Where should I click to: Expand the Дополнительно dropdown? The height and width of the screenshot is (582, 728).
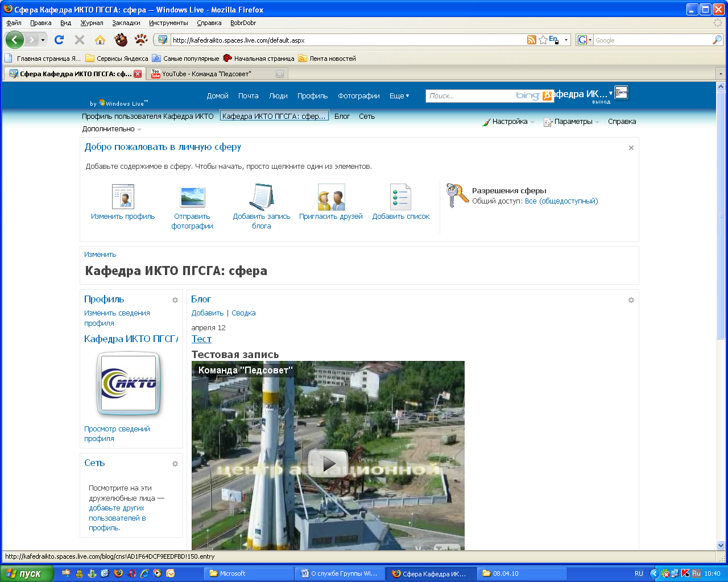[111, 129]
